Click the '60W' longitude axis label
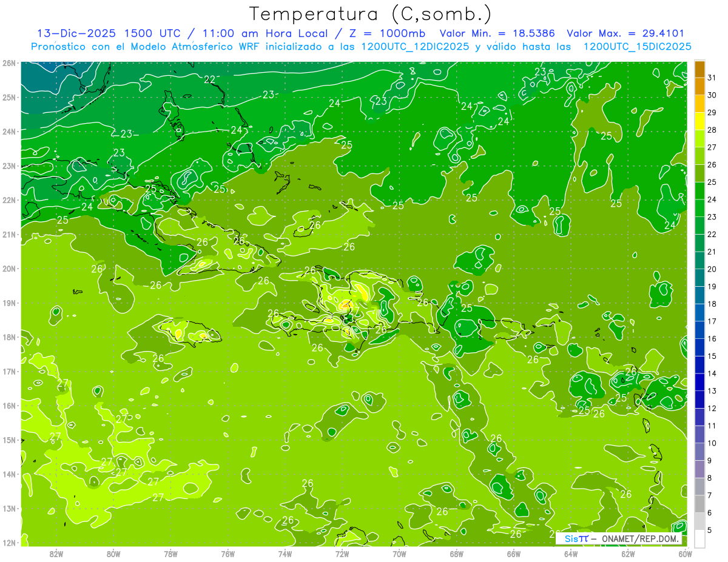 685,554
